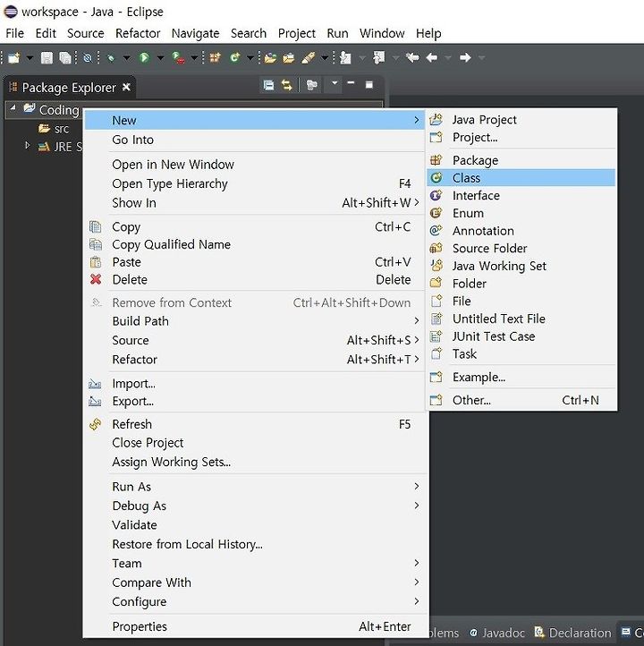644x646 pixels.
Task: Toggle Skip All Breakpoints in toolbar
Action: pyautogui.click(x=88, y=57)
